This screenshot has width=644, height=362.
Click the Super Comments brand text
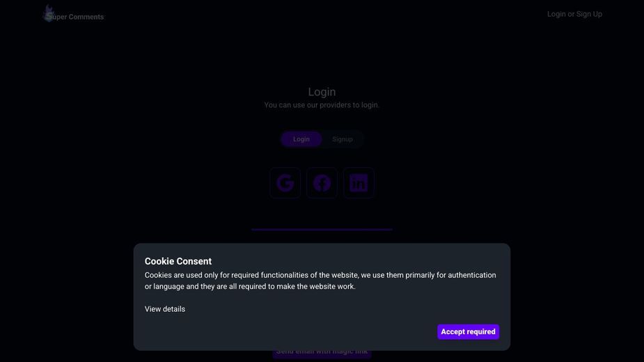coord(77,17)
